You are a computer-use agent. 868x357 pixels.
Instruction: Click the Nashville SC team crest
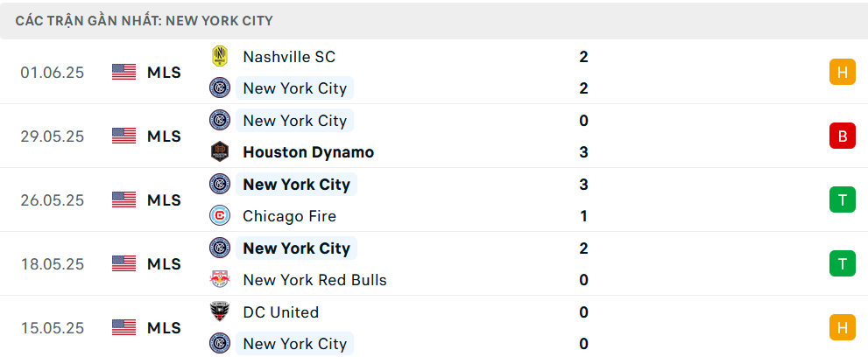pos(220,56)
